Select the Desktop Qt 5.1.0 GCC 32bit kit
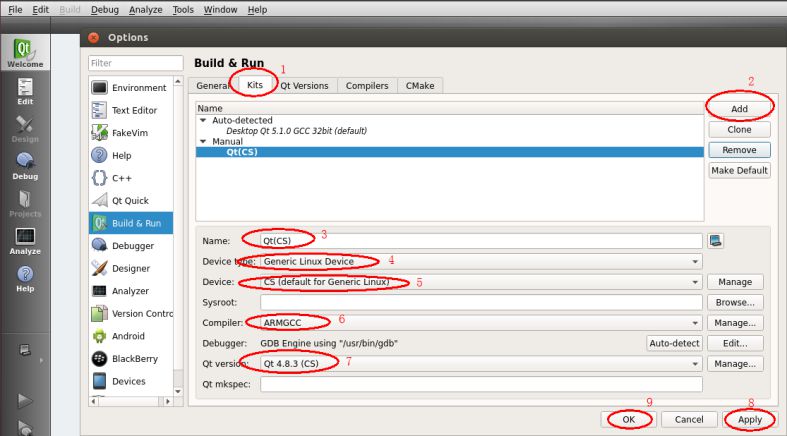 (296, 131)
